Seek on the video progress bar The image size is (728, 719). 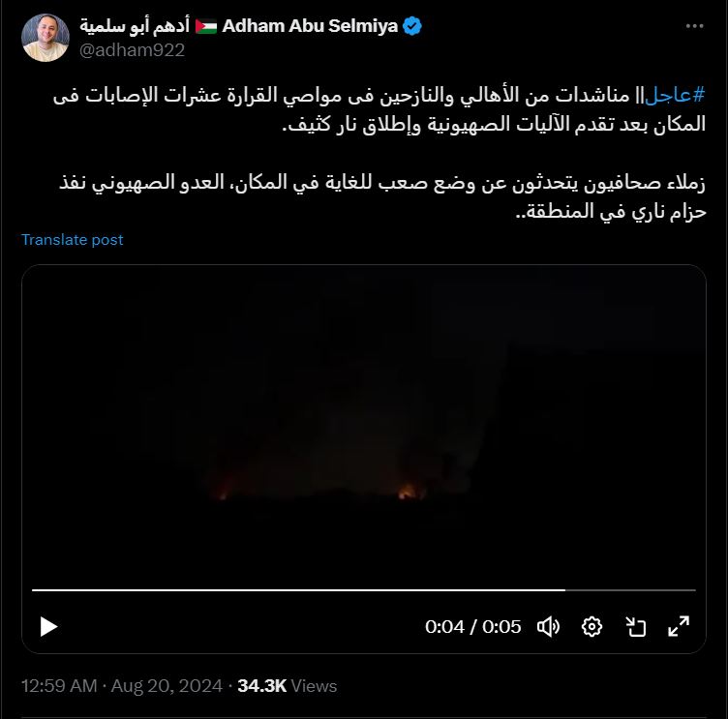click(x=364, y=590)
